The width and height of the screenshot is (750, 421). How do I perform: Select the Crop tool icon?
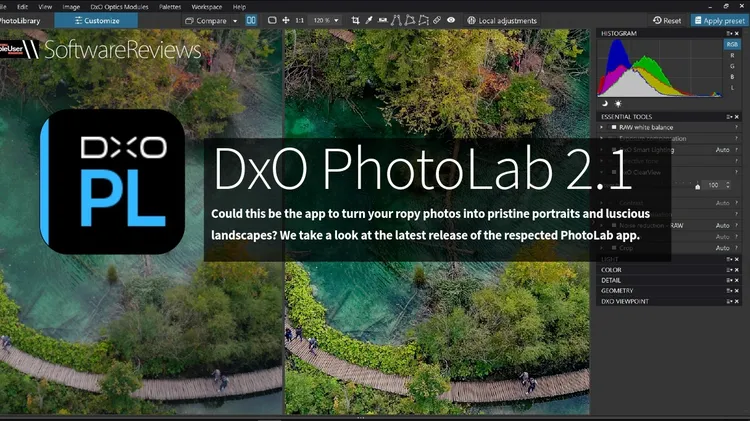pyautogui.click(x=355, y=20)
